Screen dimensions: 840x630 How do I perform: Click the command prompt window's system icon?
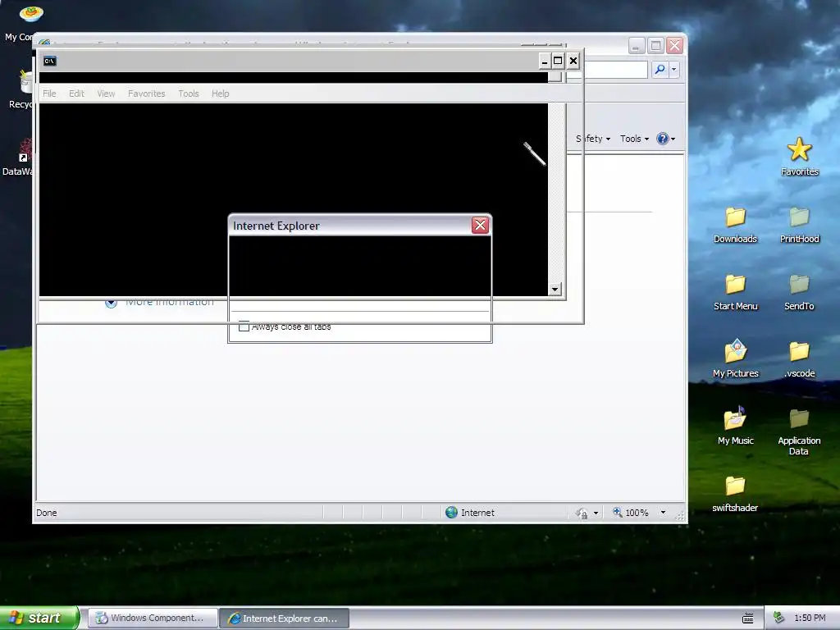pyautogui.click(x=49, y=61)
